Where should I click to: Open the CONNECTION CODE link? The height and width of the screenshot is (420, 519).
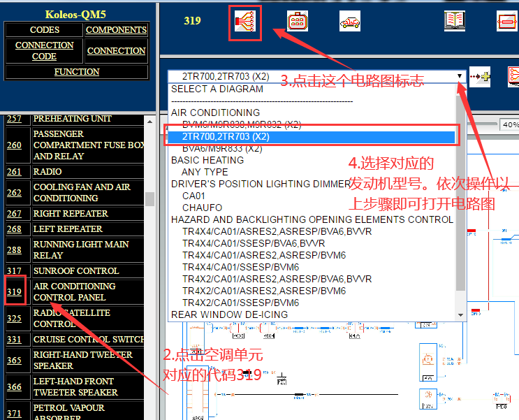44,51
